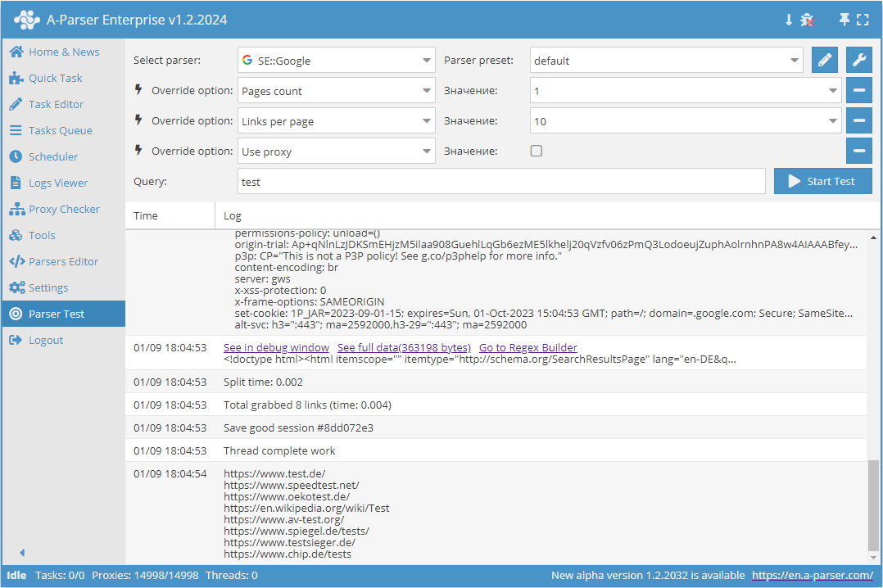This screenshot has width=883, height=588.
Task: Open parser settings via the wrench icon
Action: 858,60
